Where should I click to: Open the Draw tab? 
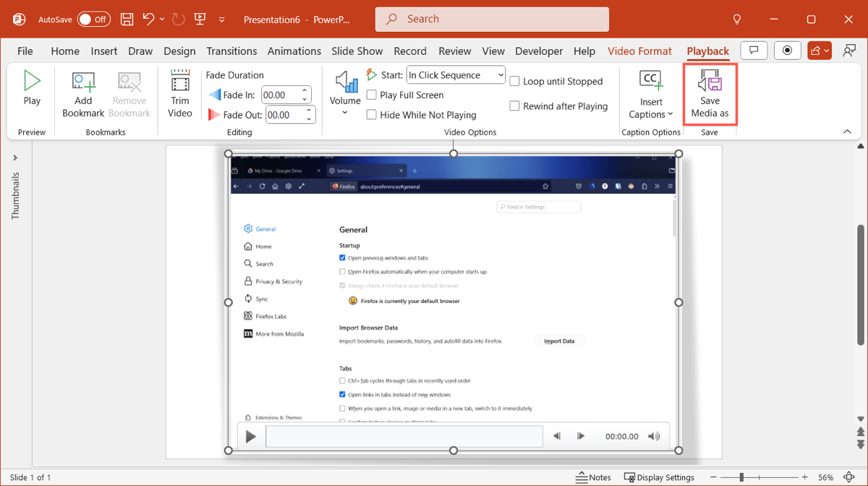click(x=140, y=51)
